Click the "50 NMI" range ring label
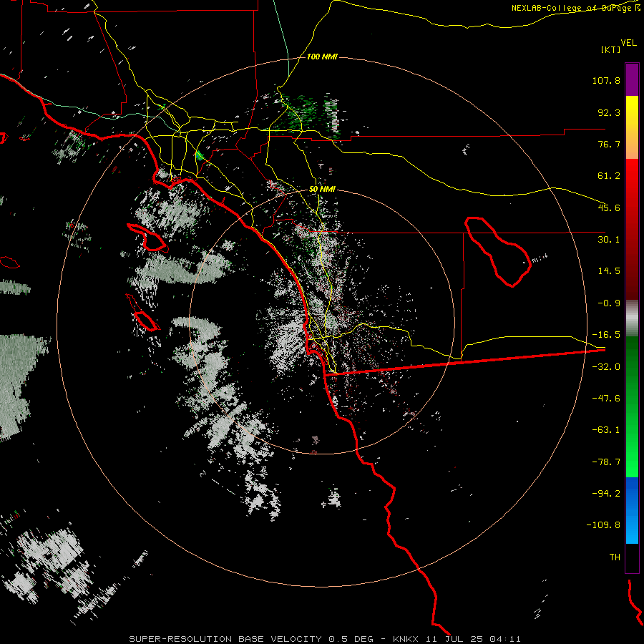The image size is (644, 644). point(322,189)
